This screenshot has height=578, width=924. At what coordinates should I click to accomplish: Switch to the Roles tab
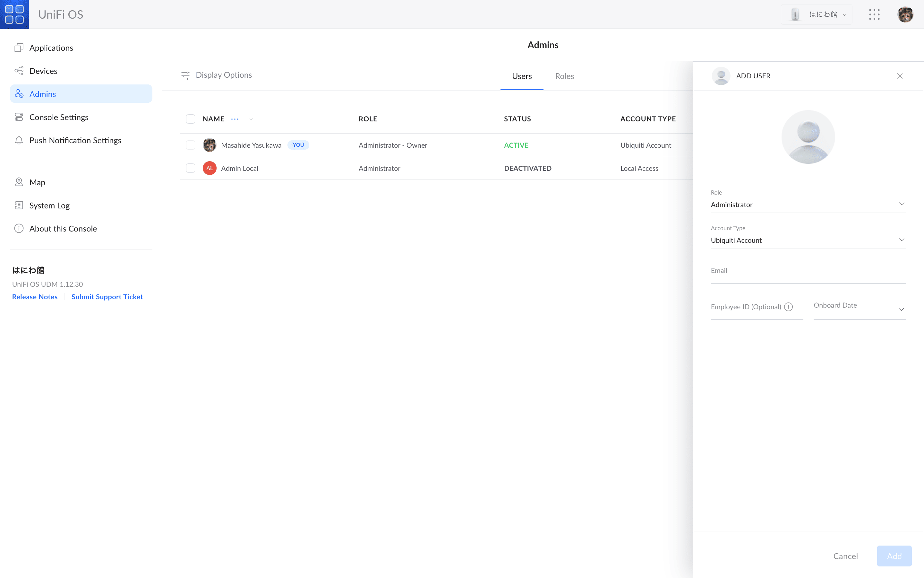[x=564, y=76]
